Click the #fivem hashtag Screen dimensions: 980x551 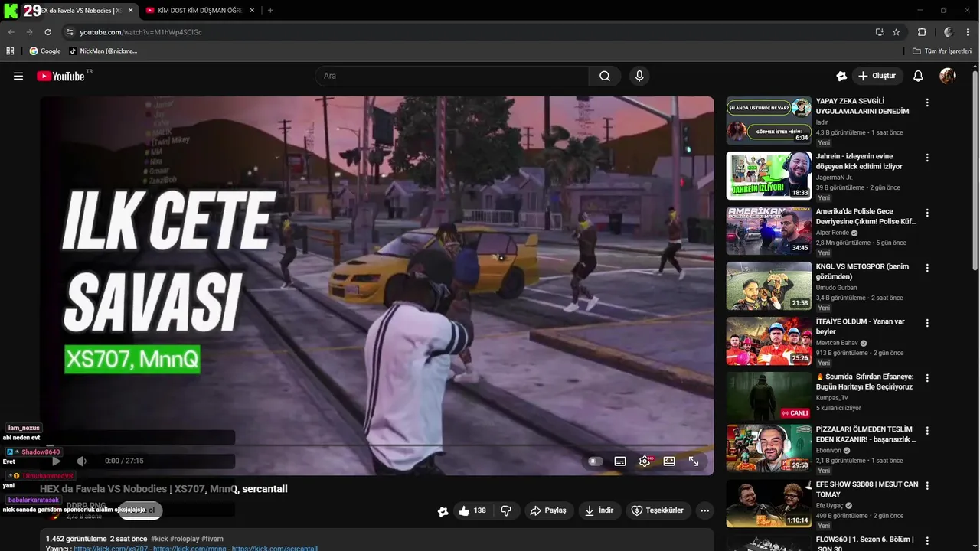pos(212,539)
